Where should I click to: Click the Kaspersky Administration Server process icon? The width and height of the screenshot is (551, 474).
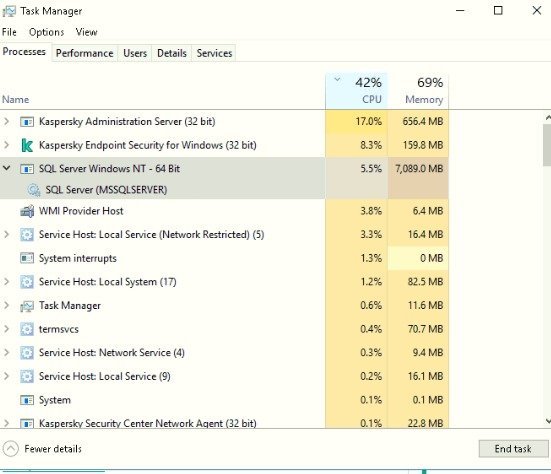tap(27, 122)
